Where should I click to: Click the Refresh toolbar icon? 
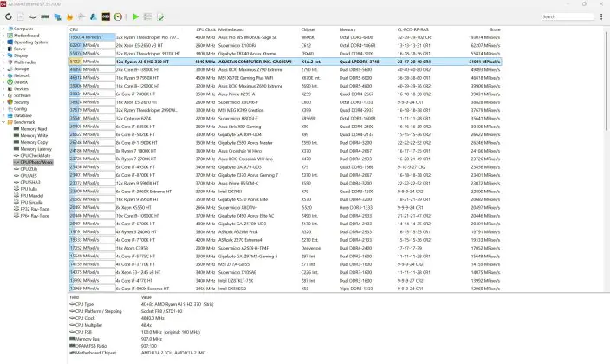tap(8, 16)
